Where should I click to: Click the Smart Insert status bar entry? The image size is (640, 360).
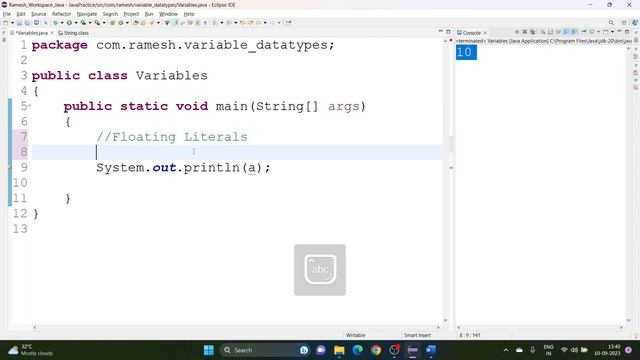coord(417,335)
